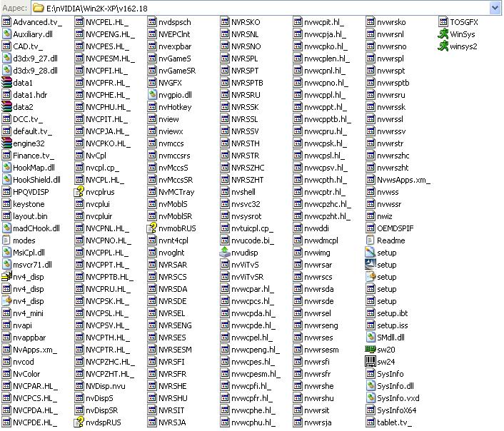The height and width of the screenshot is (431, 504).
Task: Select the data1 archive icon
Action: 6,83
